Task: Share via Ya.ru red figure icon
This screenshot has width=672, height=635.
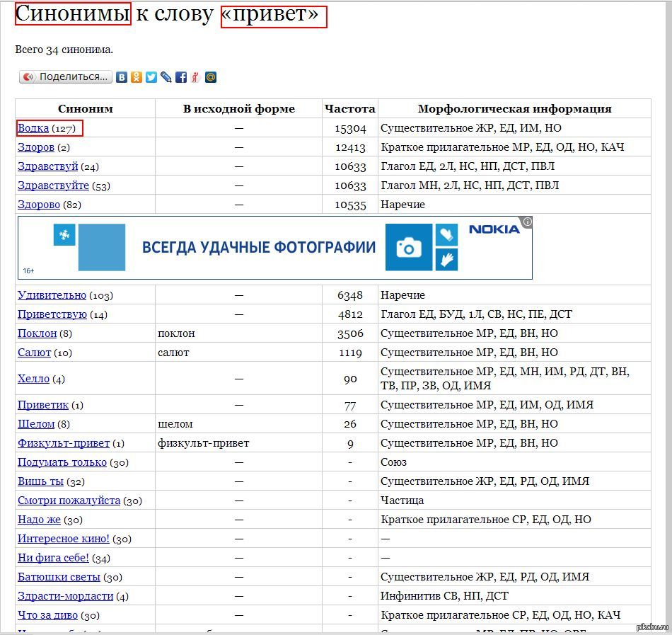Action: coord(195,77)
